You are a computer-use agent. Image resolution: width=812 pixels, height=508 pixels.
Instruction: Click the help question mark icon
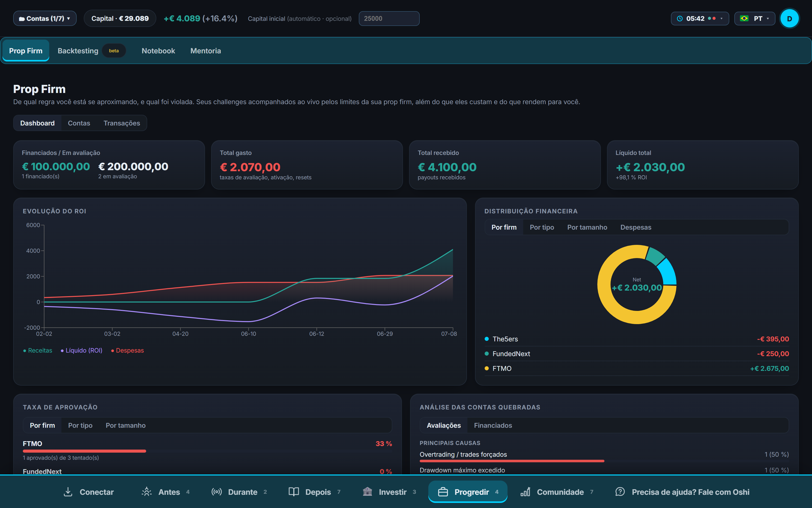coord(620,492)
